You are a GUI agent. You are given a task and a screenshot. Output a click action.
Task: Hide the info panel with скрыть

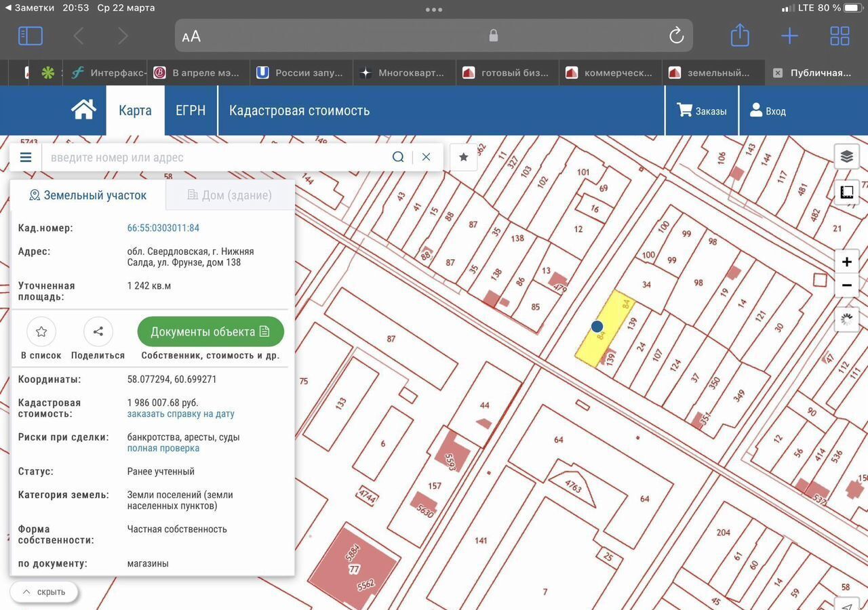44,592
